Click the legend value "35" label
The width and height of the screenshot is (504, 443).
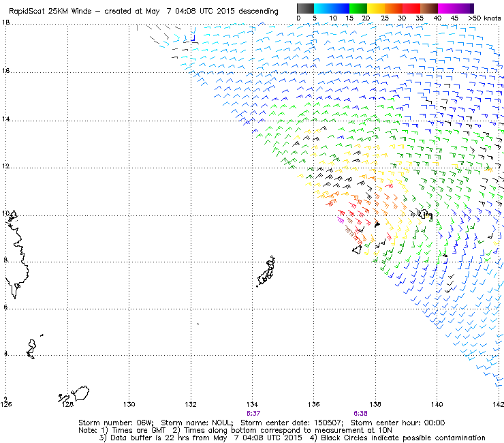(x=420, y=18)
